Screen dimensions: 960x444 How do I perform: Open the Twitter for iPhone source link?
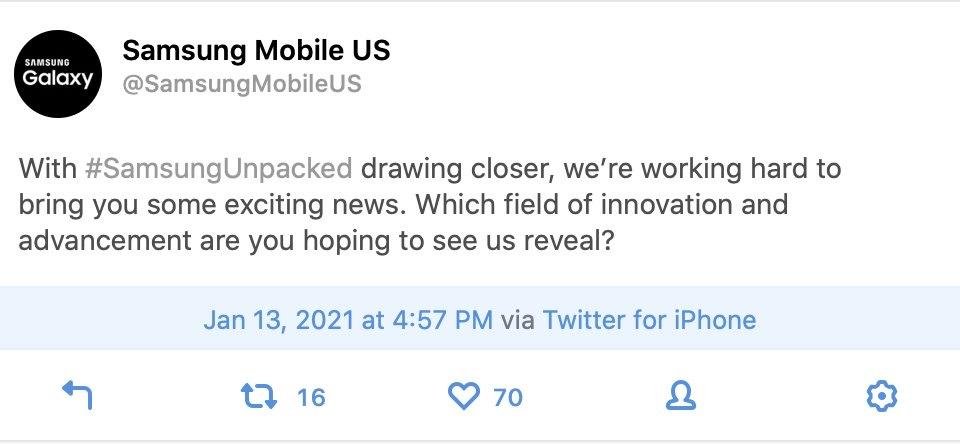coord(649,320)
